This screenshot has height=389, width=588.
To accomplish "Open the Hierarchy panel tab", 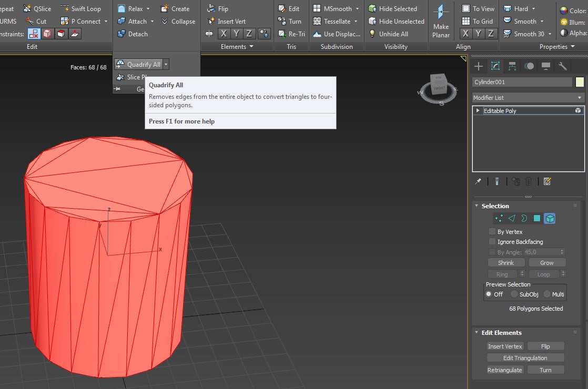I will click(512, 66).
